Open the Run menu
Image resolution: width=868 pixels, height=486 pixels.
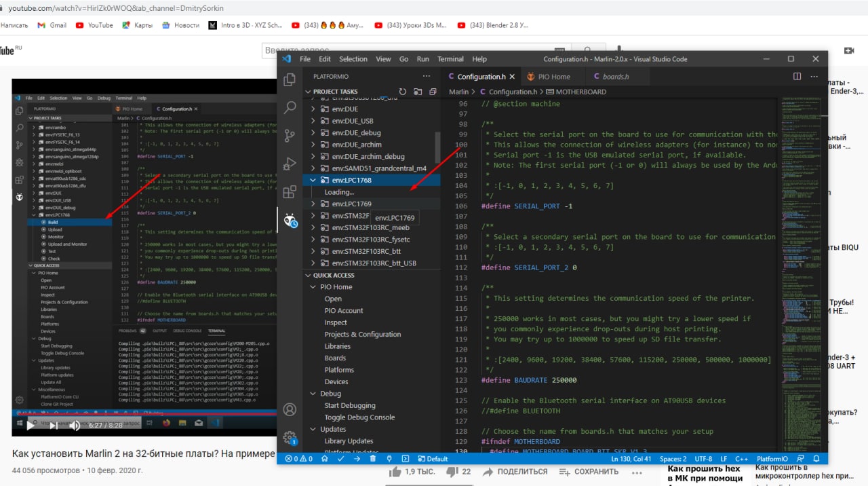(422, 59)
